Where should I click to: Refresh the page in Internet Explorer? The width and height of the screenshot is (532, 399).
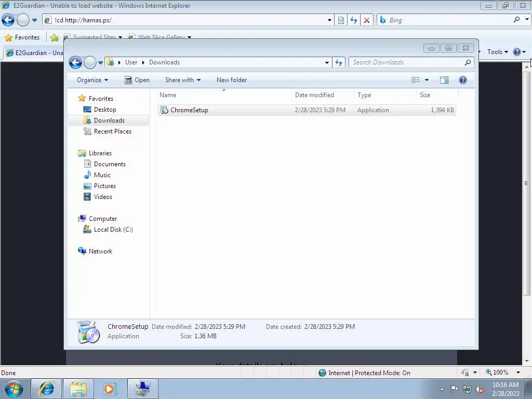coord(354,20)
